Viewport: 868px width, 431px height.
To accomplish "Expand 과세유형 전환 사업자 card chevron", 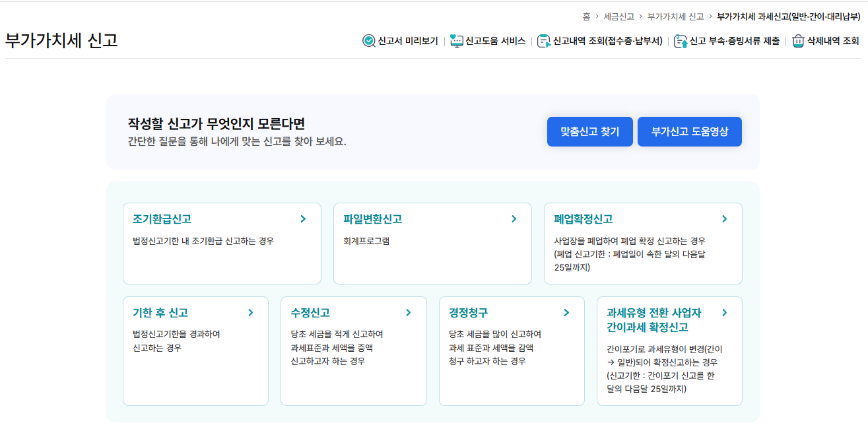I will 724,313.
